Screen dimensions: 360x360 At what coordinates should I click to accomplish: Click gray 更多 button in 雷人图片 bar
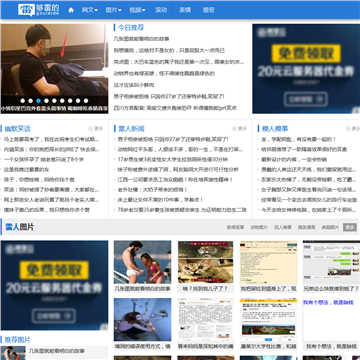pyautogui.click(x=350, y=227)
